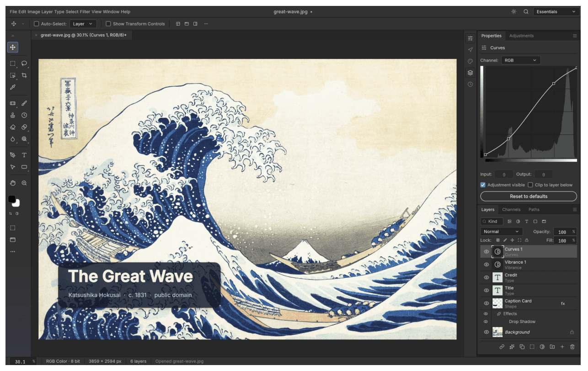The width and height of the screenshot is (588, 371).
Task: Click Reset to defaults button
Action: pos(529,196)
